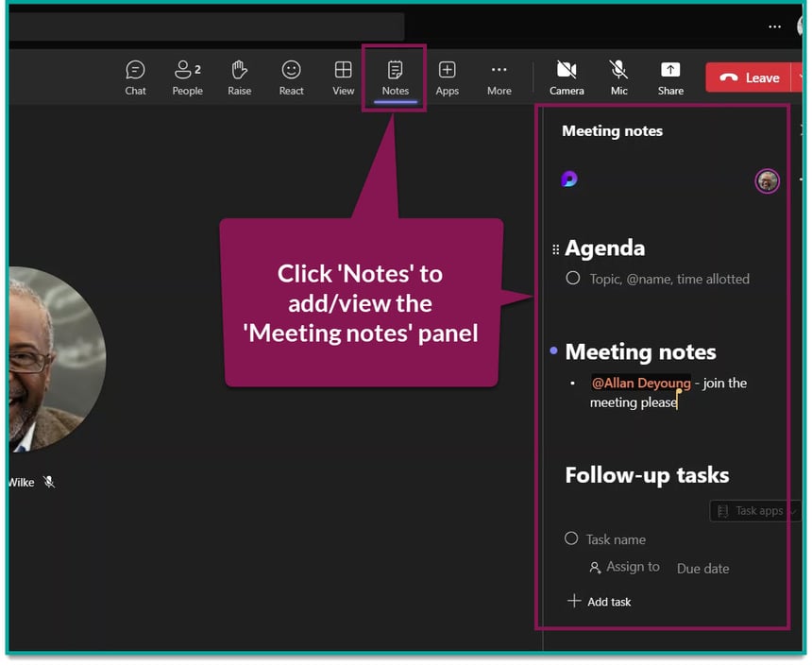The height and width of the screenshot is (666, 812).
Task: Open the Task apps dropdown
Action: (x=754, y=510)
